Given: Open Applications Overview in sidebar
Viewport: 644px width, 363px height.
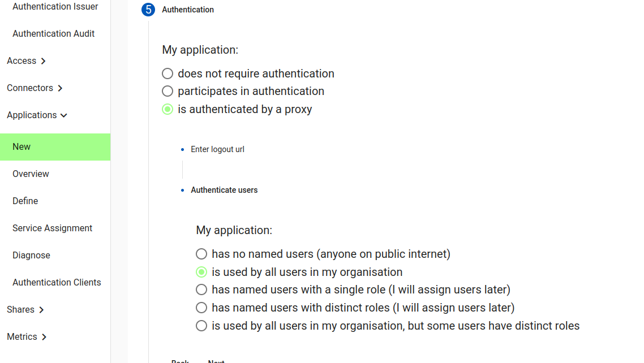Looking at the screenshot, I should click(x=31, y=174).
